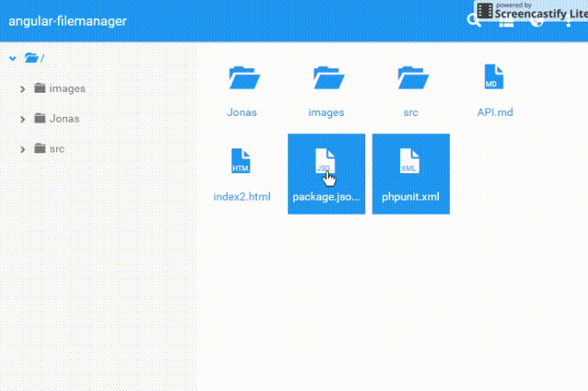Click the root open-folder icon in the tree

[31, 58]
